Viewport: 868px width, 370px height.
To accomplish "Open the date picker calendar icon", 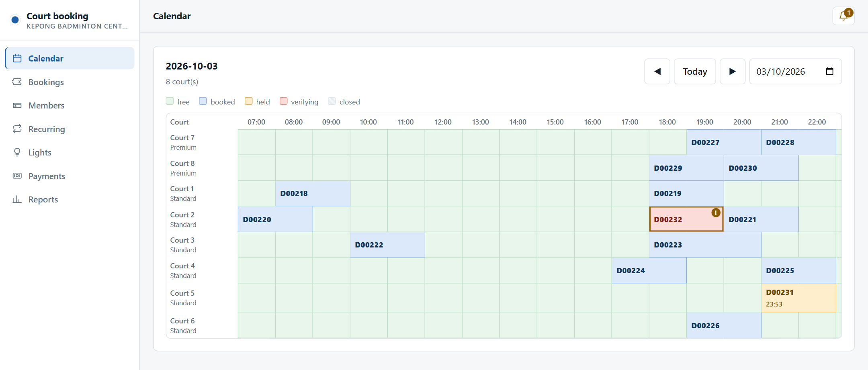I will (829, 72).
